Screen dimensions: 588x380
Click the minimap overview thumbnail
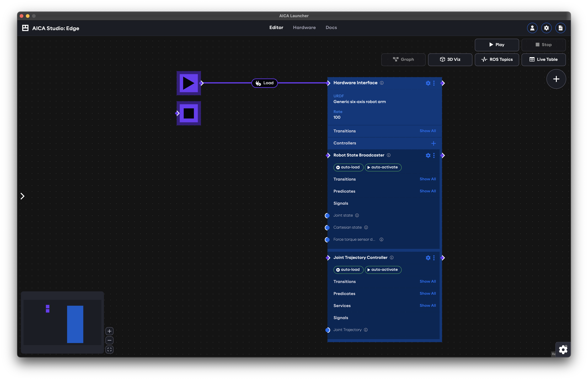click(x=62, y=322)
